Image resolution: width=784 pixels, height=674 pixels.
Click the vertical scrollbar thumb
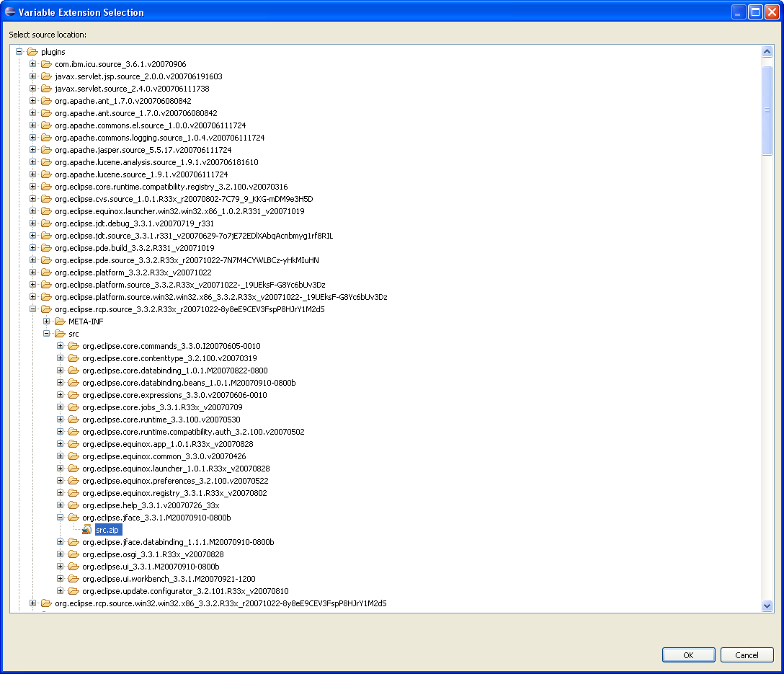tap(767, 110)
